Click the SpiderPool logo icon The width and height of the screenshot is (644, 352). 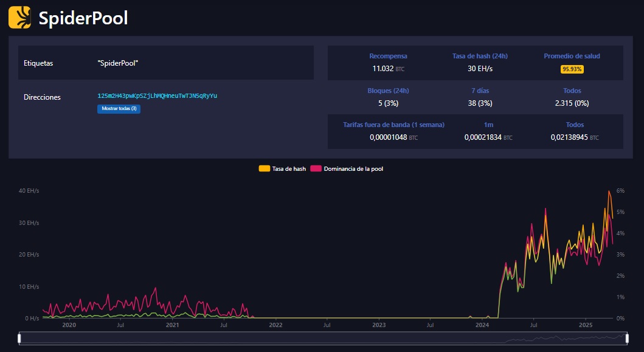point(20,18)
